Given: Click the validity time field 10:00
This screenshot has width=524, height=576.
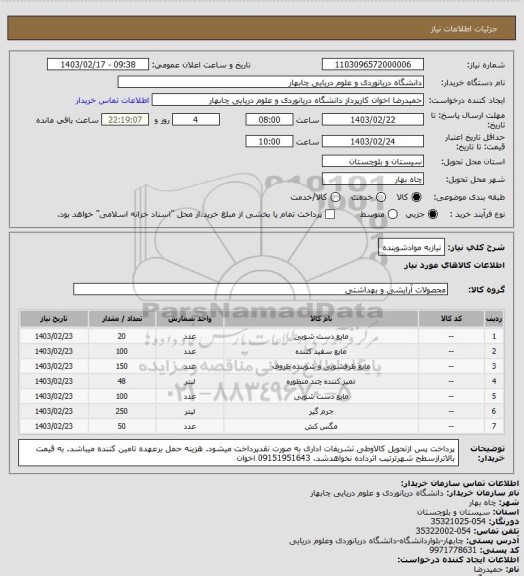Looking at the screenshot, I should (269, 141).
